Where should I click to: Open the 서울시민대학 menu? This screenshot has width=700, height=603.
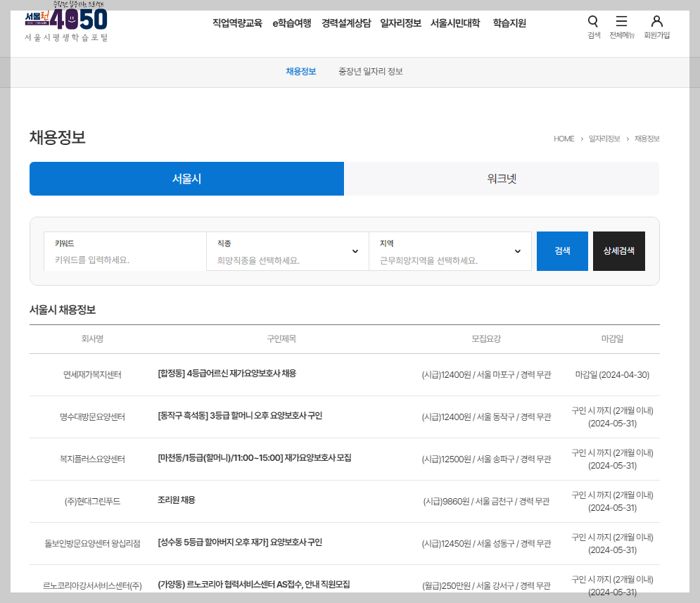tap(455, 23)
